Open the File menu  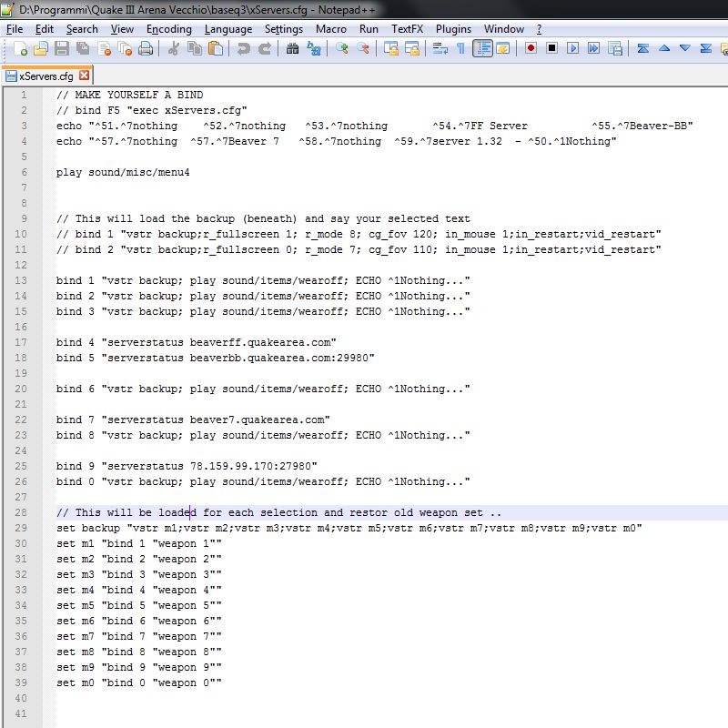coord(15,29)
